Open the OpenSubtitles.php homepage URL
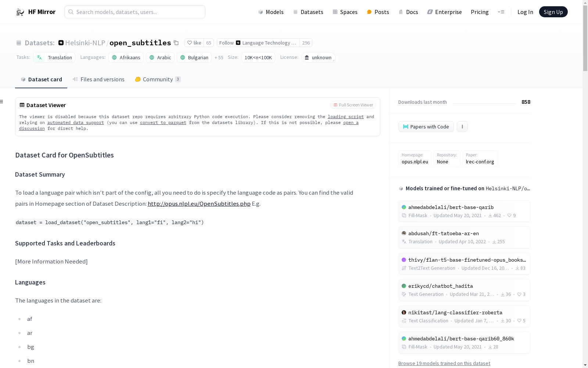Viewport: 588px width, 368px height. point(199,204)
